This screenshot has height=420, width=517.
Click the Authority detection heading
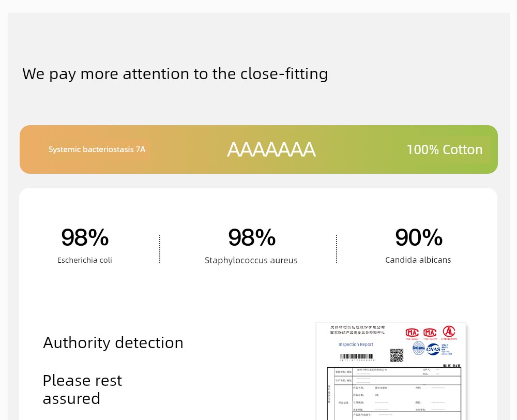pyautogui.click(x=113, y=342)
